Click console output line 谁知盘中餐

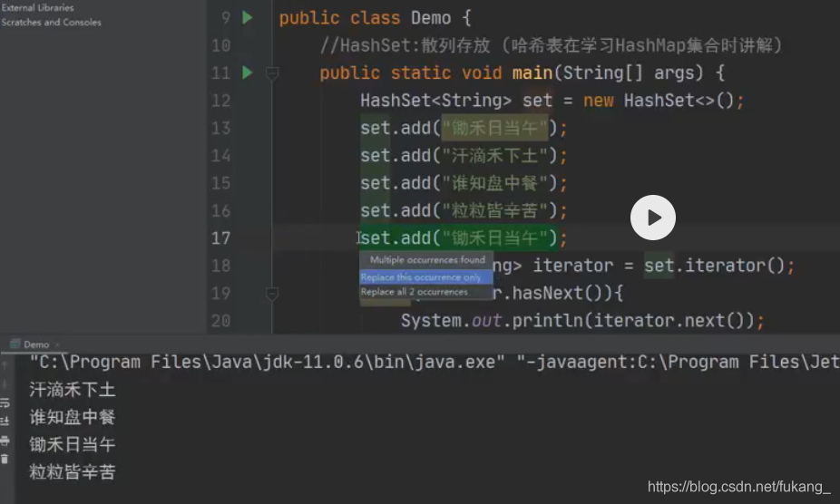pyautogui.click(x=73, y=417)
